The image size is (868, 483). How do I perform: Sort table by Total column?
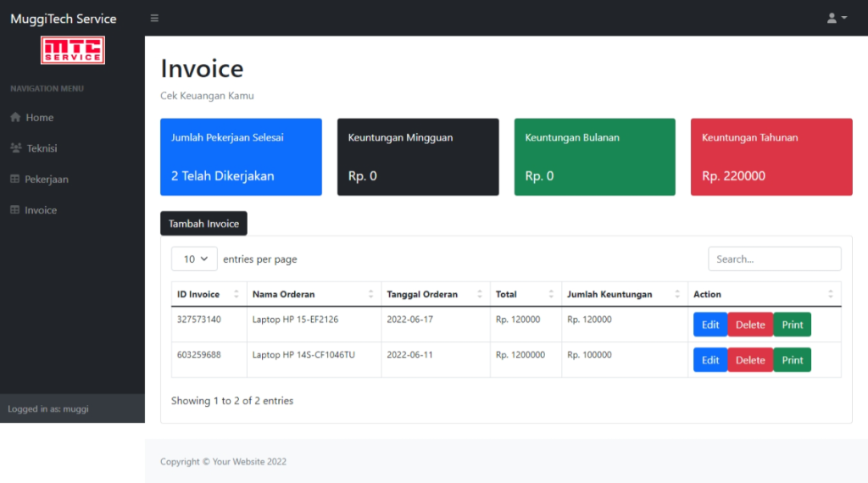point(526,294)
